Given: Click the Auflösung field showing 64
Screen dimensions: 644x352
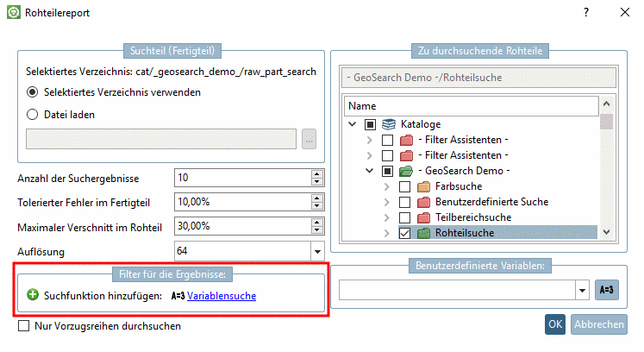Looking at the screenshot, I should (243, 251).
